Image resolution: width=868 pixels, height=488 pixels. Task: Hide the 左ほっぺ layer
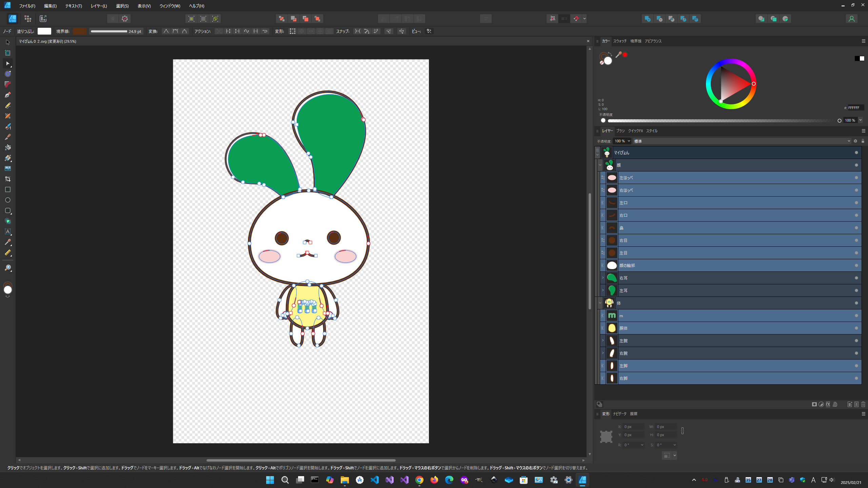(856, 178)
